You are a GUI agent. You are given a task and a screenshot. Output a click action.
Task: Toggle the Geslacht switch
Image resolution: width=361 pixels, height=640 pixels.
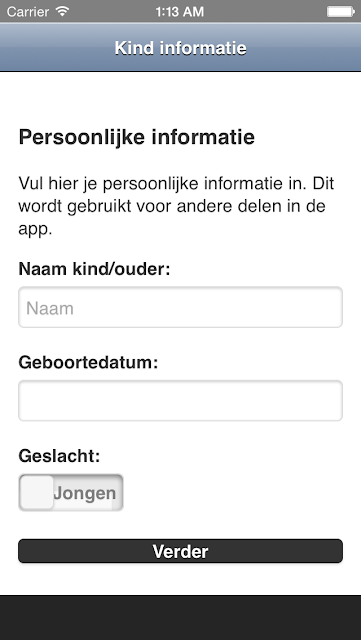click(x=71, y=492)
